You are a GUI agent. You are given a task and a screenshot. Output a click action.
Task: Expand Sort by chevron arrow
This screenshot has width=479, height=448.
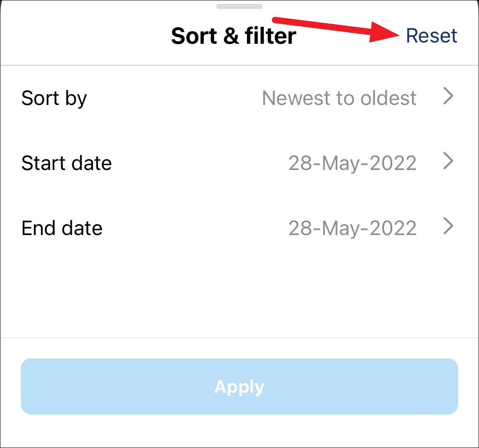click(x=448, y=96)
